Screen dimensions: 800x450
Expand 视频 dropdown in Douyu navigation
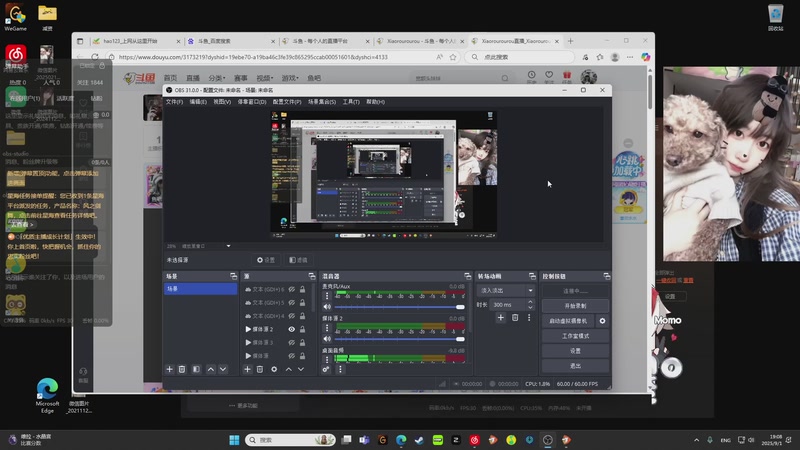(264, 78)
